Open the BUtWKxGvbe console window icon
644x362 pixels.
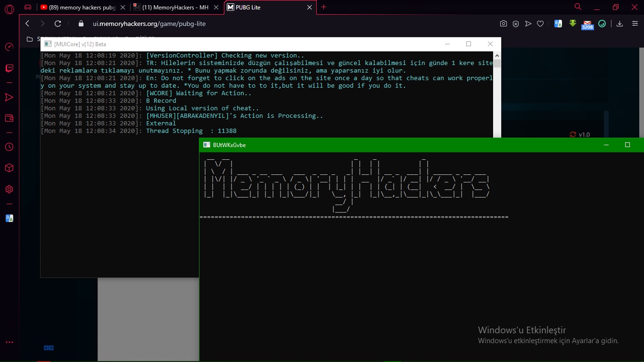tap(206, 145)
